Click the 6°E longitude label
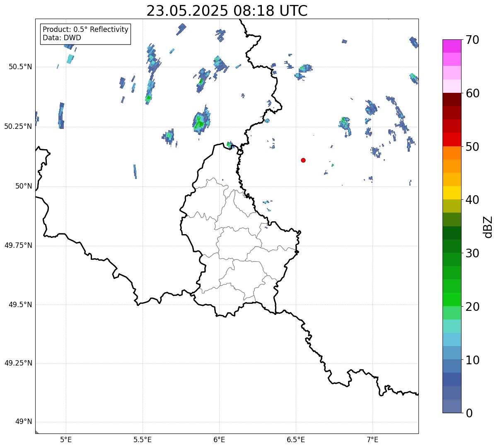The image size is (498, 448). point(219,440)
